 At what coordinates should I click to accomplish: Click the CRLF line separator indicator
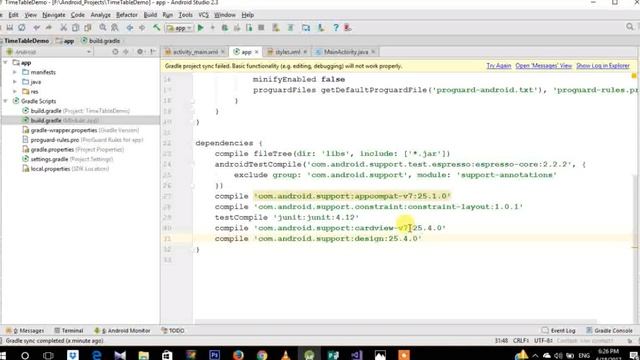pos(521,340)
